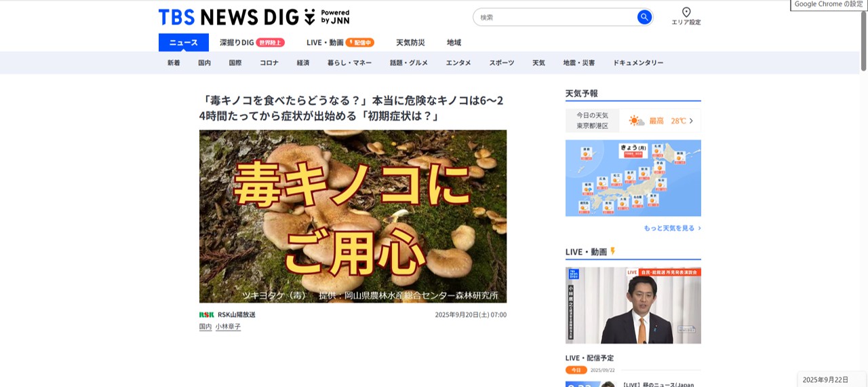Open the エリア設定 location pin icon
The width and height of the screenshot is (868, 387).
coord(686,12)
